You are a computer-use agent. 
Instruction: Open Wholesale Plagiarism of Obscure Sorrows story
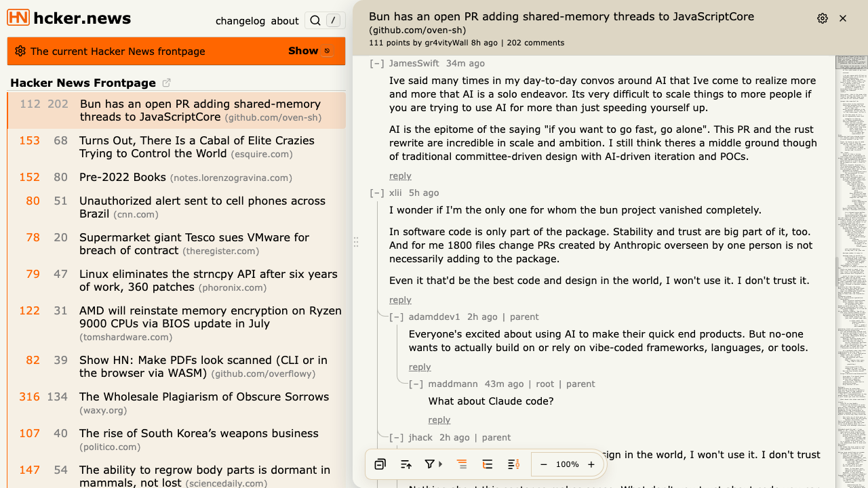(204, 397)
